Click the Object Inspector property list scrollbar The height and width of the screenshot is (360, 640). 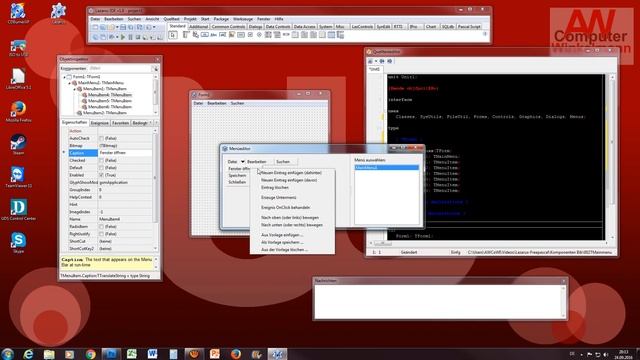click(155, 189)
